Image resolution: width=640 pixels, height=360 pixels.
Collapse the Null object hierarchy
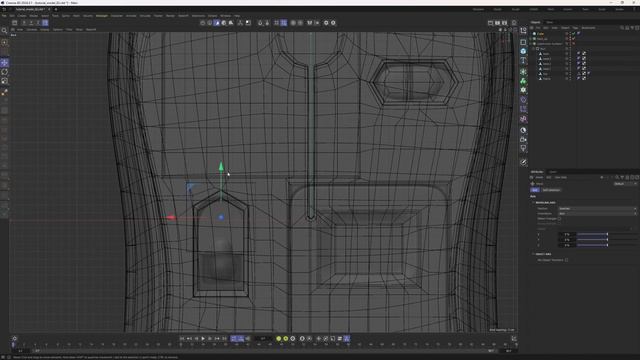coord(534,49)
